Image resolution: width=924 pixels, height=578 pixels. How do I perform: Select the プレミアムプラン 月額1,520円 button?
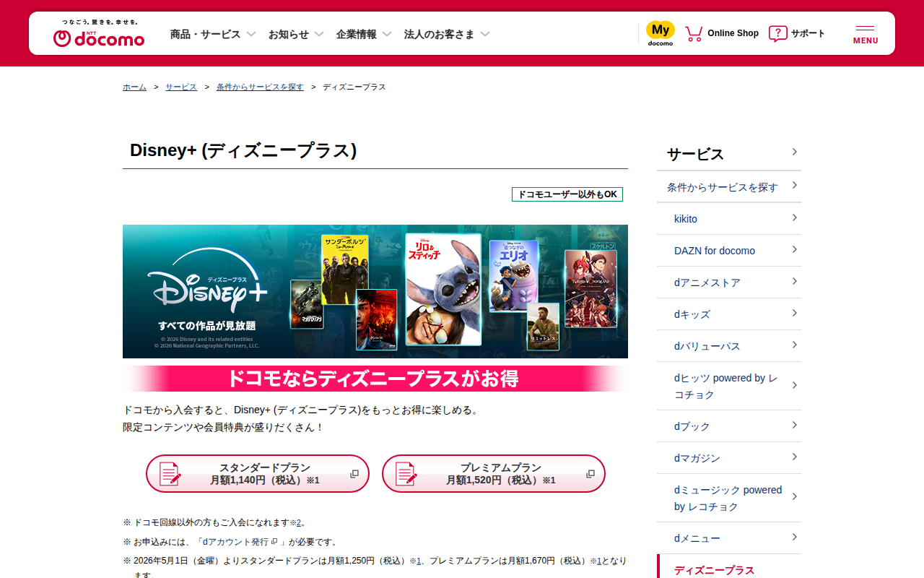coord(494,474)
